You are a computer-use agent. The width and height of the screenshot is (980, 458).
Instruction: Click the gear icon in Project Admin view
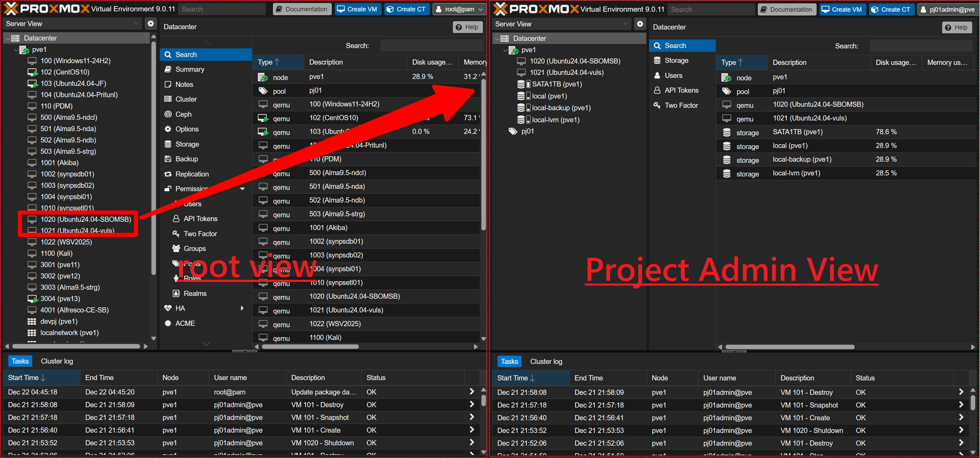point(640,24)
